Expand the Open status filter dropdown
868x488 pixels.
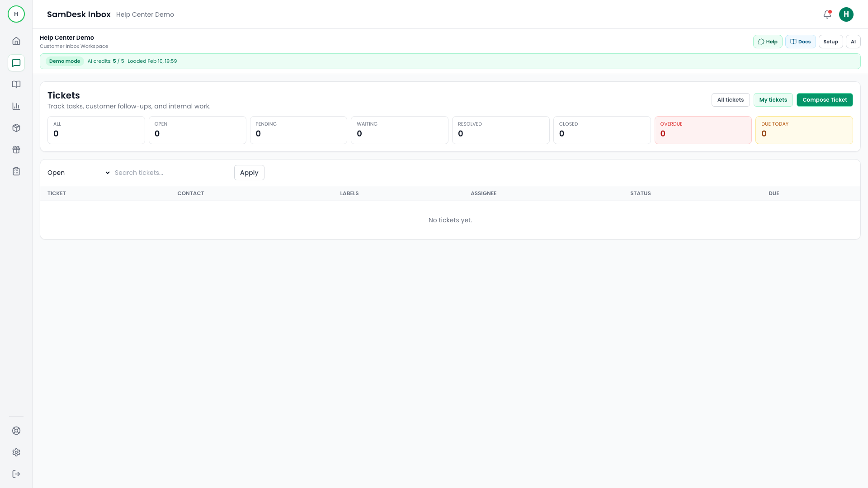point(79,173)
